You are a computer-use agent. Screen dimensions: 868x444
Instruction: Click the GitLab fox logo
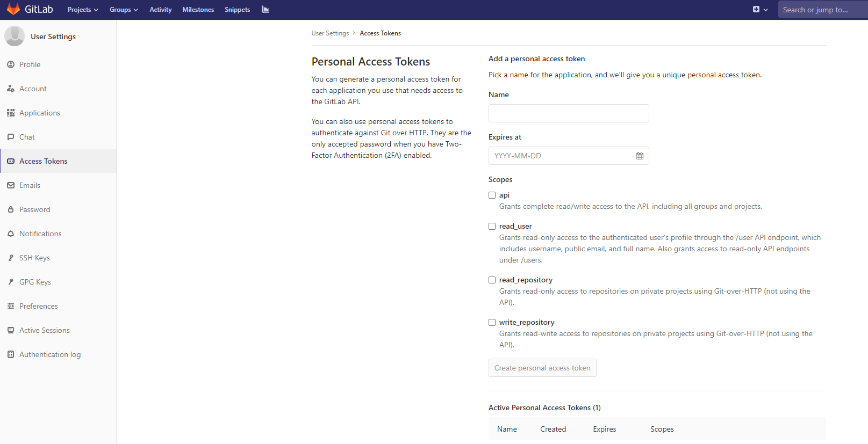coord(13,9)
